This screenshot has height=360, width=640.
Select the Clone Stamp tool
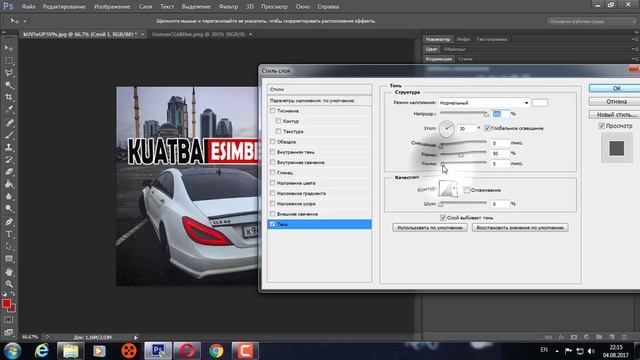point(9,147)
